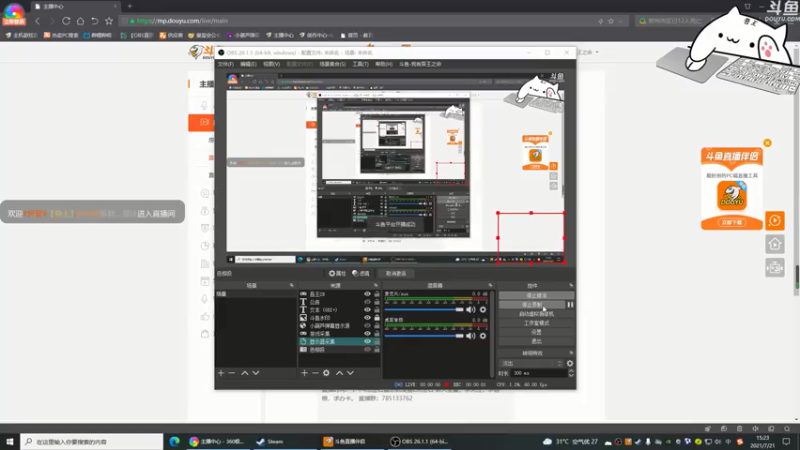
Task: Hide the 斗鱼水印 image source
Action: (x=367, y=318)
